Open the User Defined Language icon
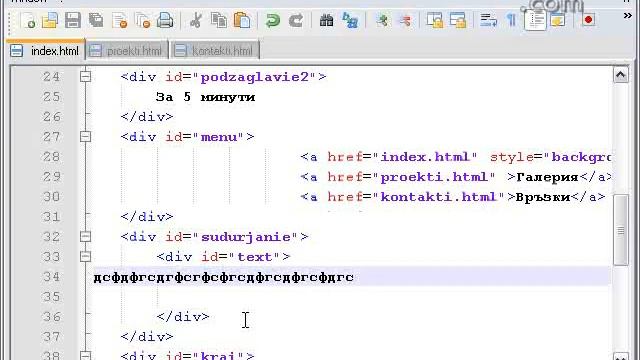This screenshot has width=640, height=360. pos(558,20)
